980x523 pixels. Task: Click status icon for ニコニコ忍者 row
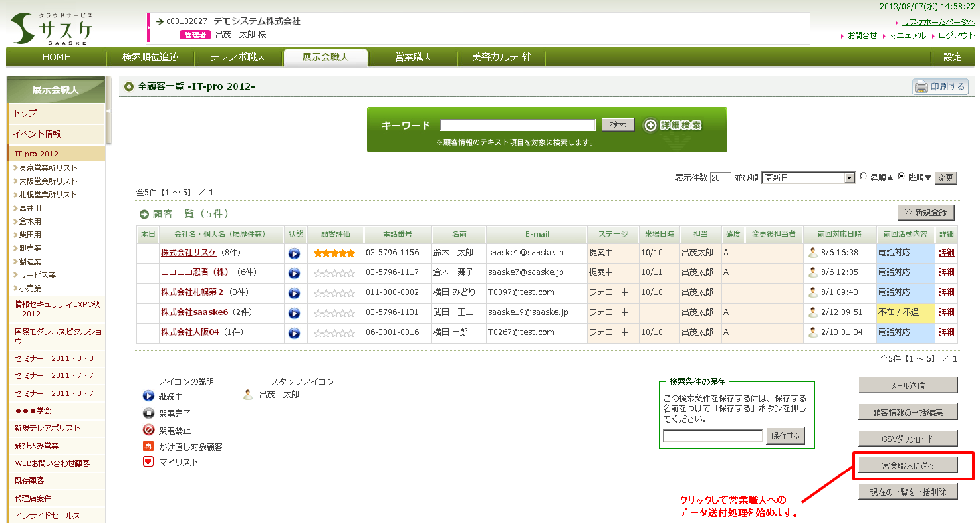tap(295, 273)
